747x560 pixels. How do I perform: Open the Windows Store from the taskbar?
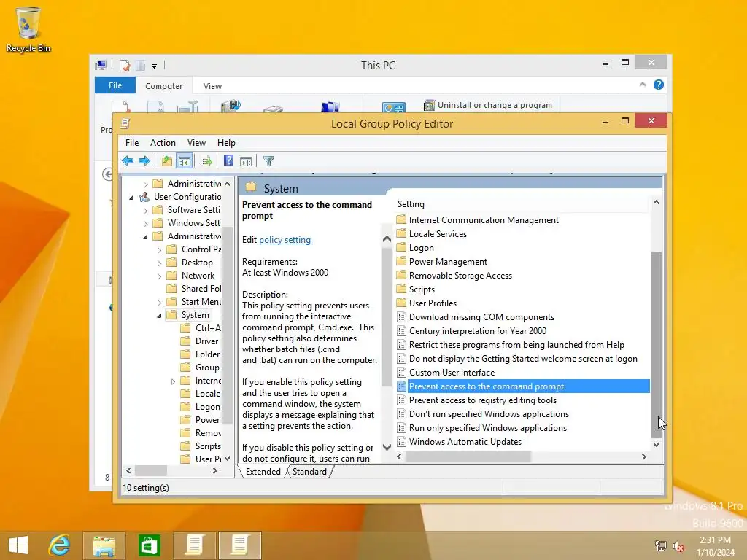point(149,545)
